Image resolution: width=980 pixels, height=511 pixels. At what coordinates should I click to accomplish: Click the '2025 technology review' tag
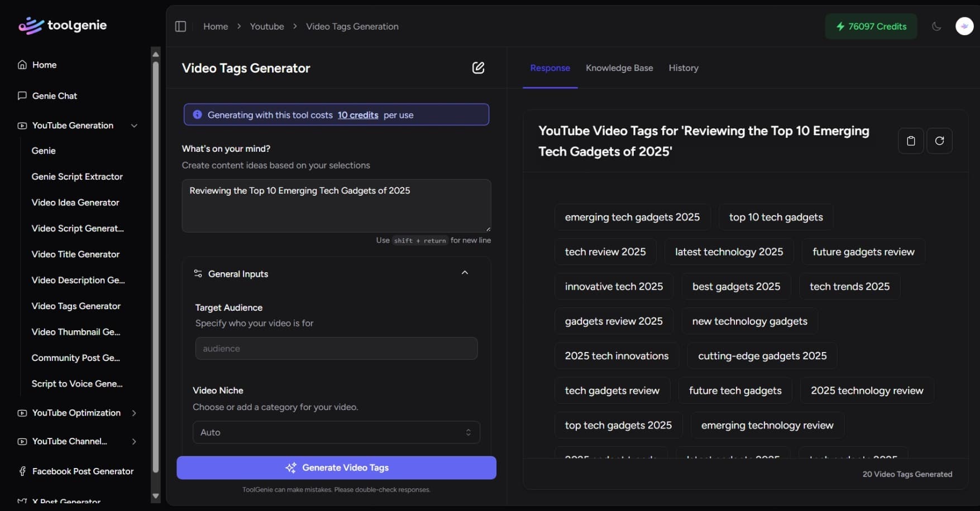(867, 391)
